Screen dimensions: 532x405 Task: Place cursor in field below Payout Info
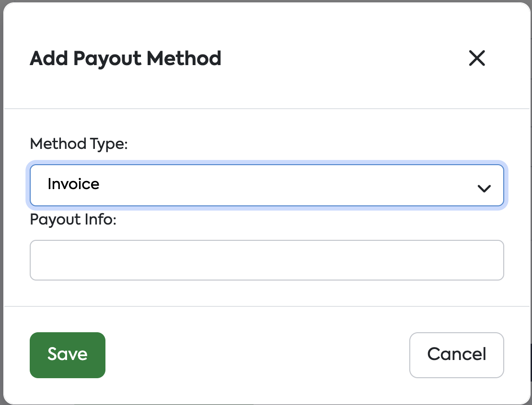click(x=266, y=260)
